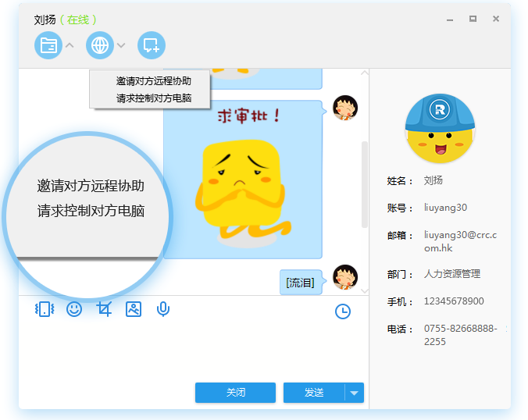Click the 求审批 sticker image
Viewport: 528px width, 420px height.
[242, 180]
